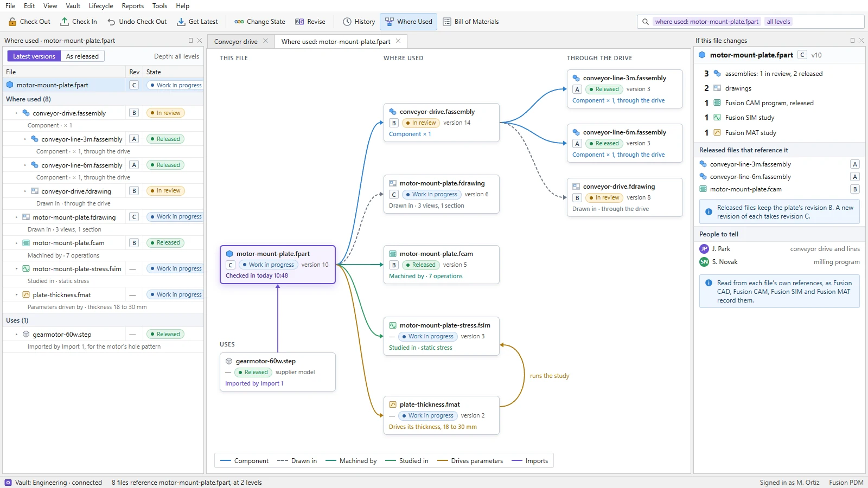The height and width of the screenshot is (488, 868).
Task: Open the Lifecycle menu
Action: (101, 6)
